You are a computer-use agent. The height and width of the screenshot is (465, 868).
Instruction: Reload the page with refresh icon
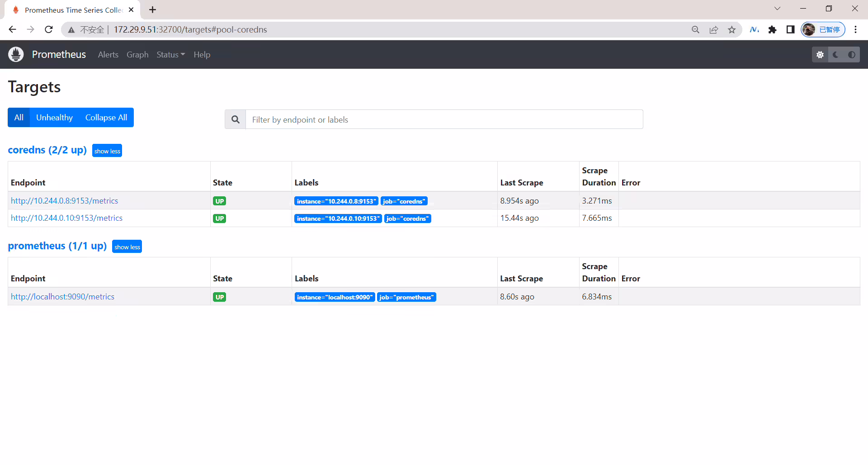coord(49,29)
